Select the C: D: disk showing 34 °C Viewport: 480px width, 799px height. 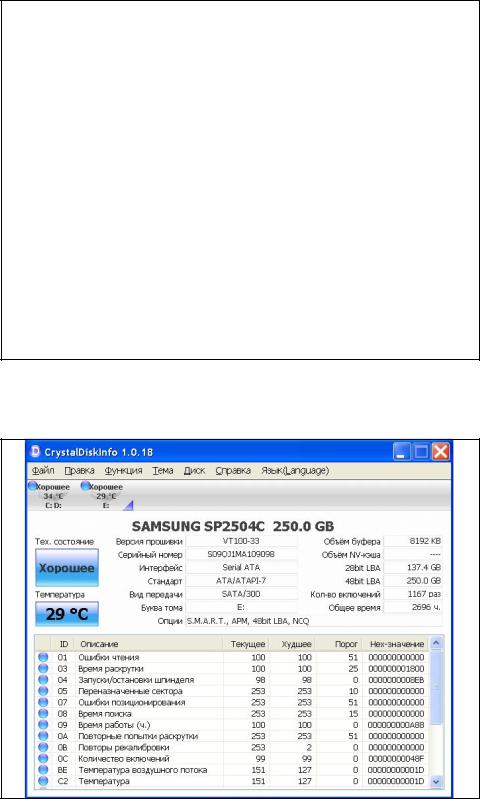51,496
